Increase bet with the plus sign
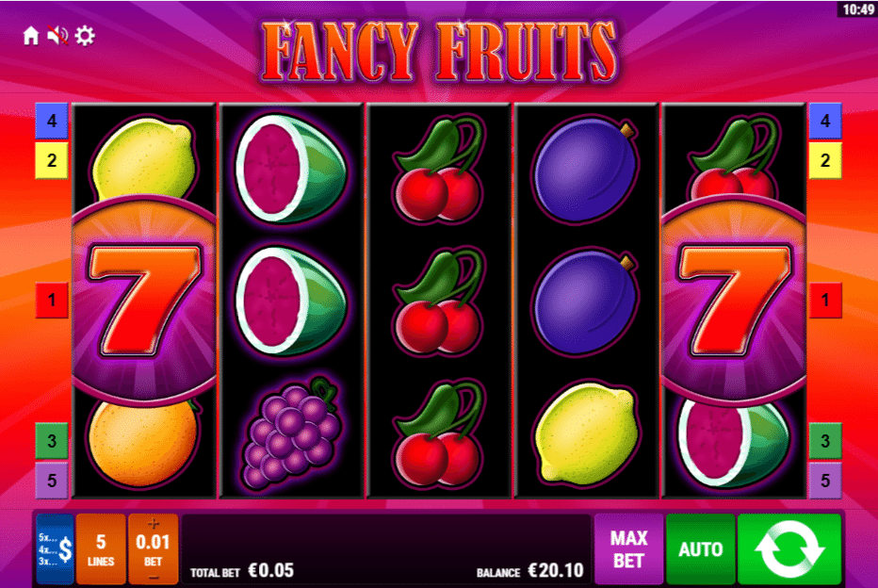878x588 pixels. [x=153, y=524]
